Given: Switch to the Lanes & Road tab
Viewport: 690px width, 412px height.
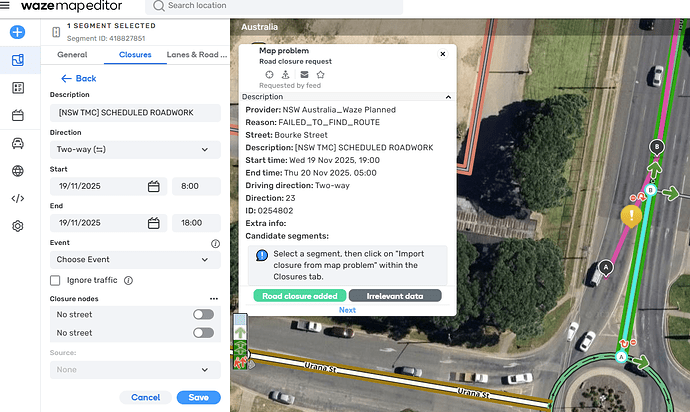Looking at the screenshot, I should click(196, 55).
